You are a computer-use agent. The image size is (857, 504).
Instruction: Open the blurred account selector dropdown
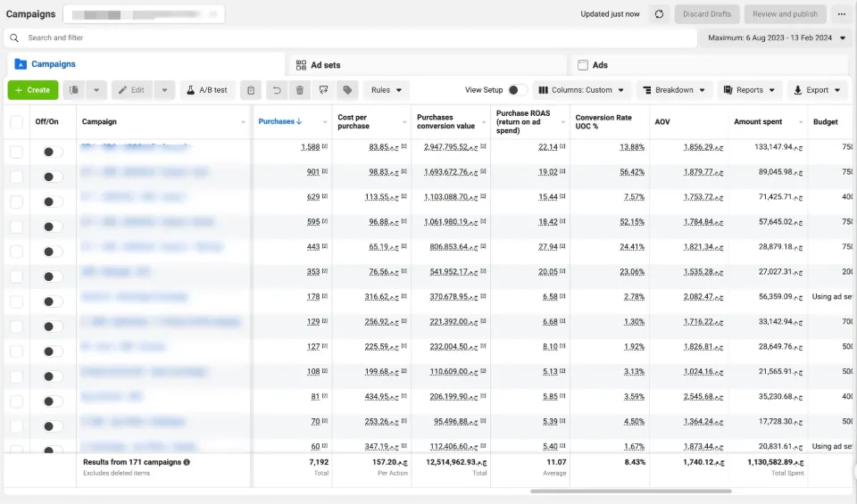[x=144, y=14]
